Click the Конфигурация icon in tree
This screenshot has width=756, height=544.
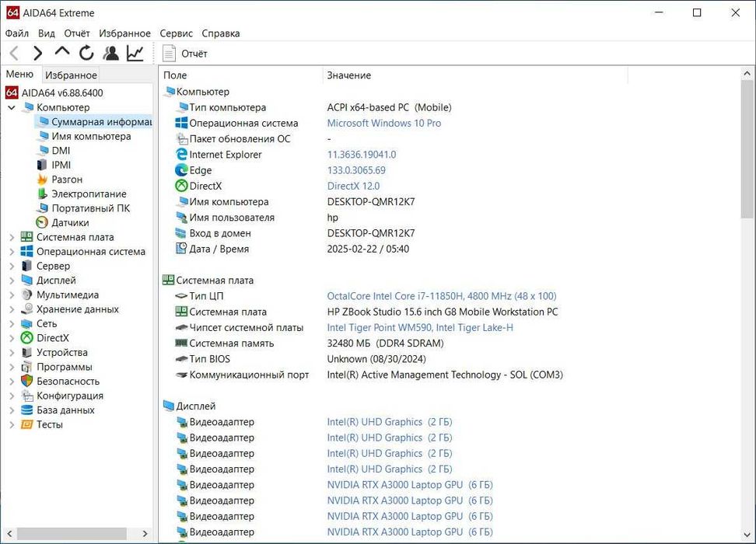[27, 396]
